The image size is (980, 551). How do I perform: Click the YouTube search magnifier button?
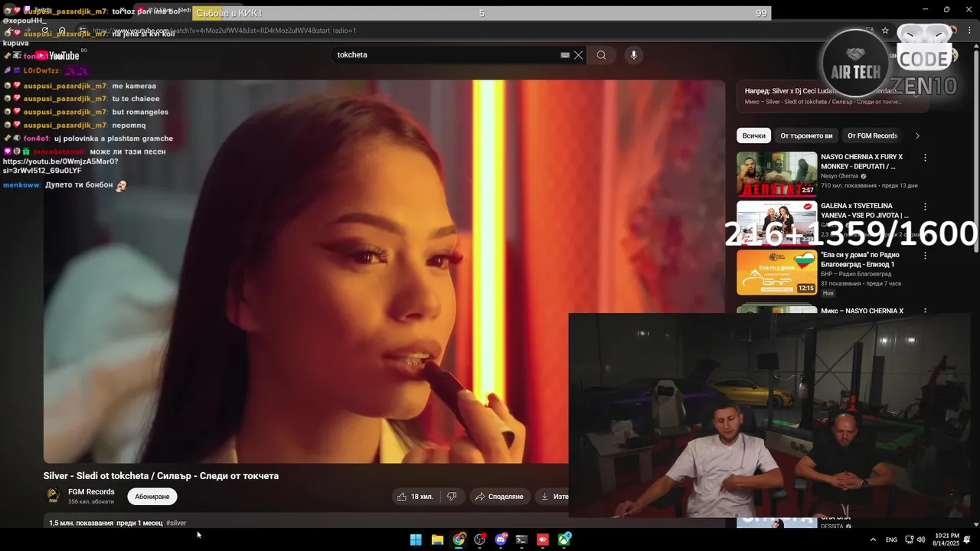(601, 55)
